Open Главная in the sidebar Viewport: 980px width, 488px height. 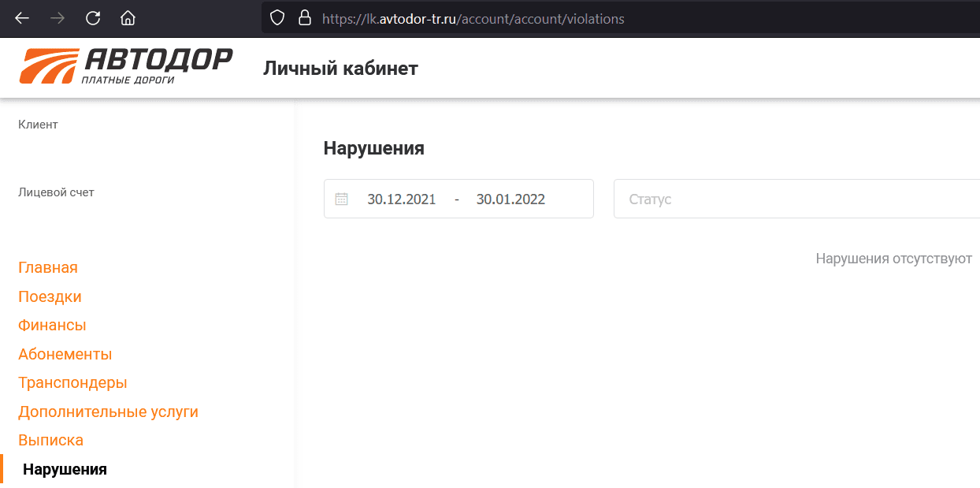pyautogui.click(x=48, y=268)
